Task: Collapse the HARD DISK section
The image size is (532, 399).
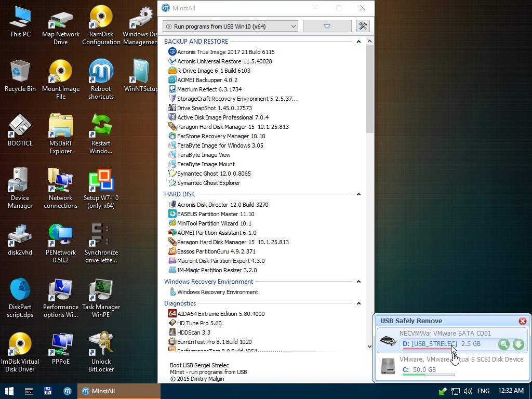Action: click(x=358, y=194)
